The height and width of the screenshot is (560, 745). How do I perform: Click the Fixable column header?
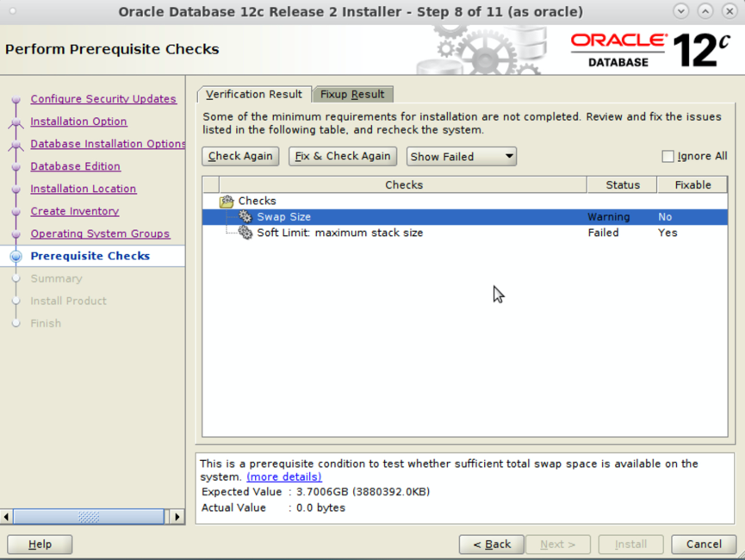tap(692, 185)
